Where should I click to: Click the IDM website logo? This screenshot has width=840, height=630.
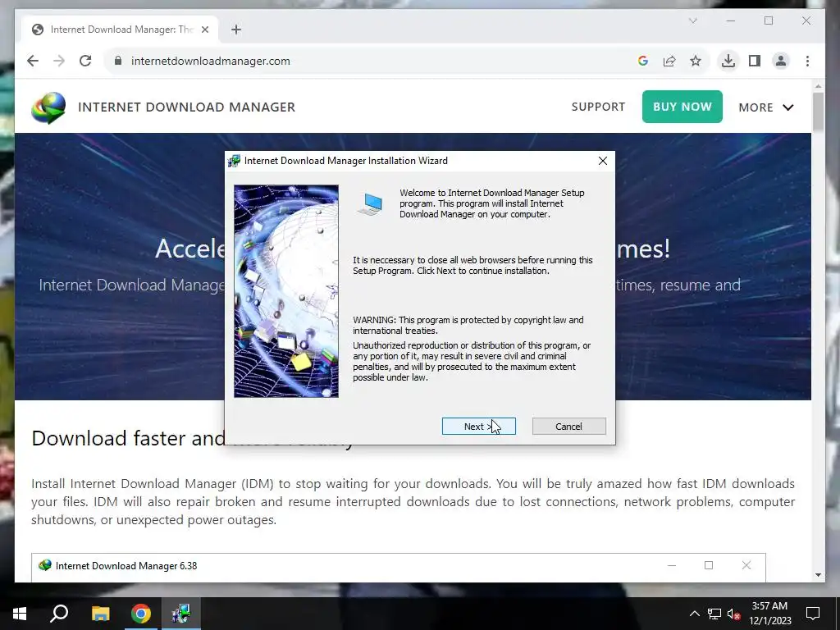(48, 107)
